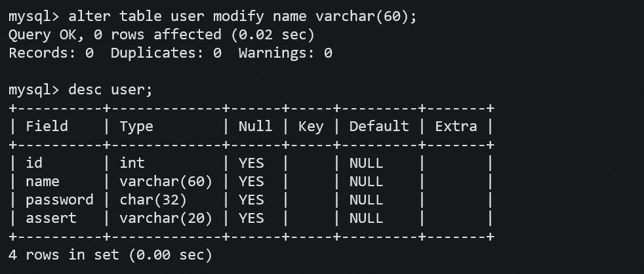Click the "varchar(60)" cell in the table
This screenshot has height=274, width=644.
tap(166, 182)
